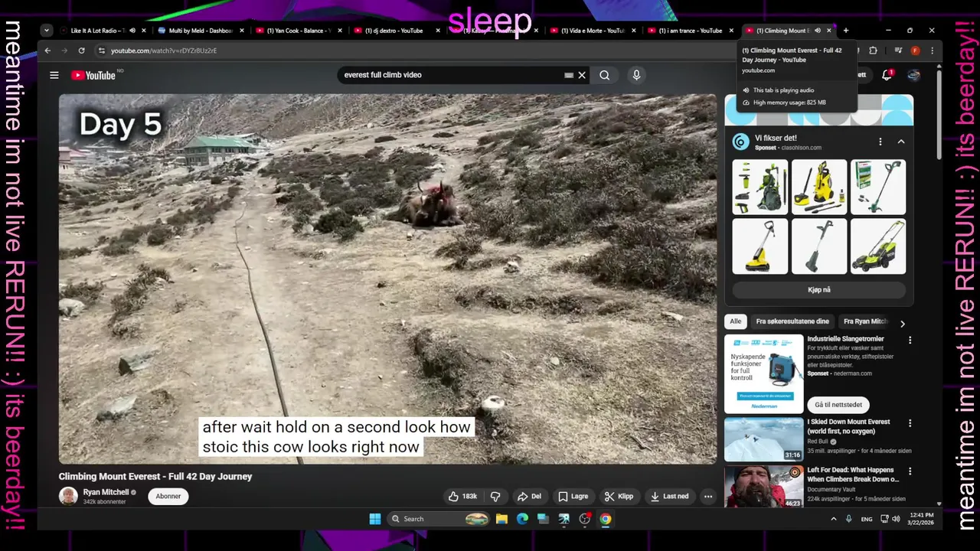Open site information icon in address bar

[x=101, y=51]
